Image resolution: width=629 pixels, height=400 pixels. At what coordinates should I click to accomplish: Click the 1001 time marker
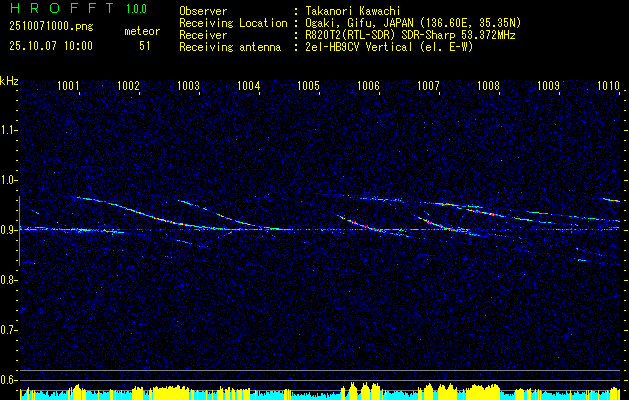pos(68,85)
